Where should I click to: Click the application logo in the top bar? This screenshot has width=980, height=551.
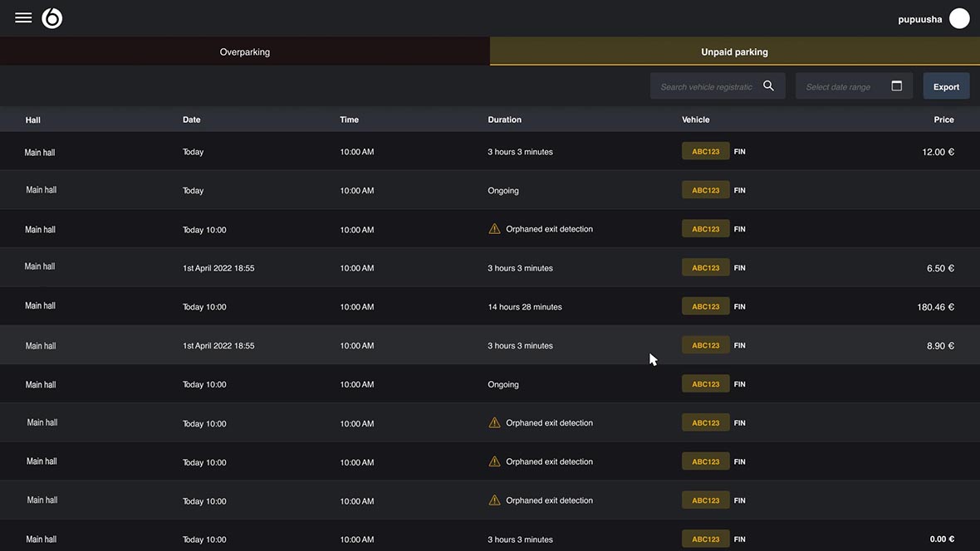51,17
